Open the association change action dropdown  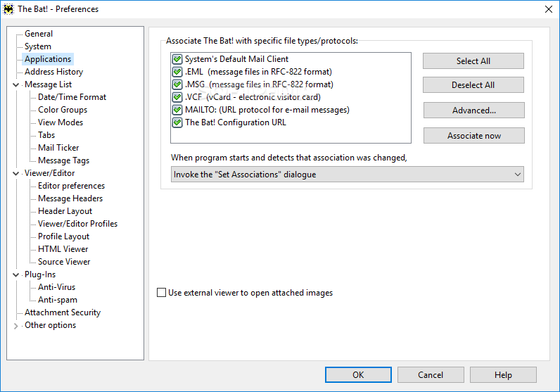pos(347,175)
